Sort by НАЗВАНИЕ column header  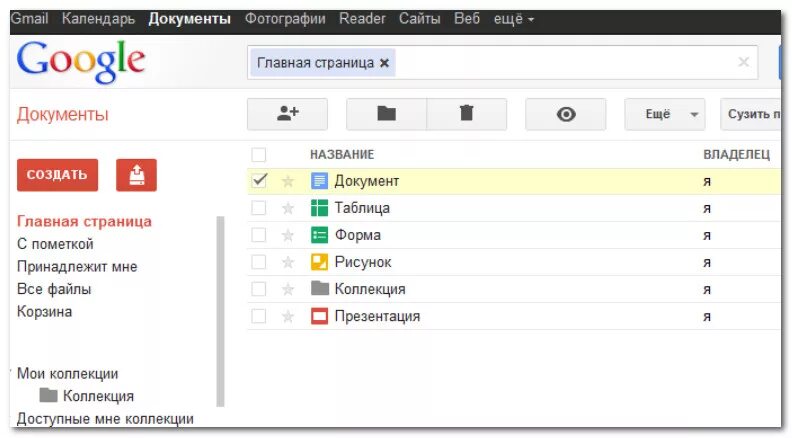342,155
